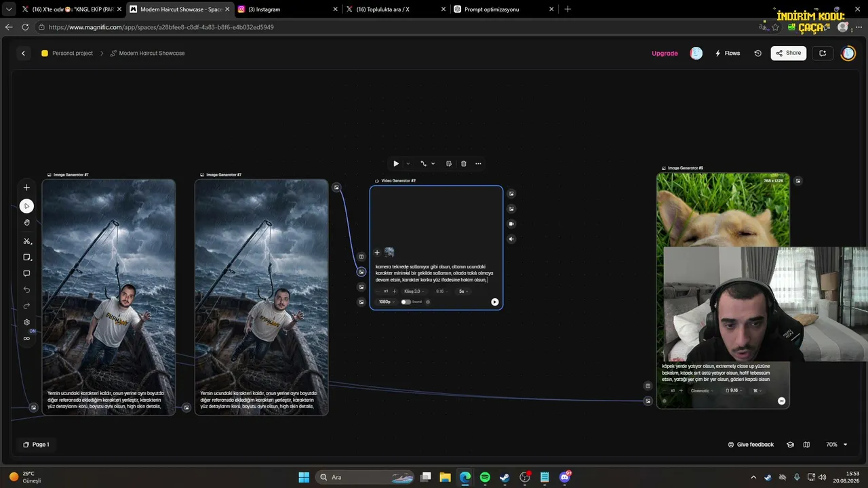This screenshot has height=488, width=868.
Task: Run the selected Video Generator node
Action: pyautogui.click(x=396, y=163)
